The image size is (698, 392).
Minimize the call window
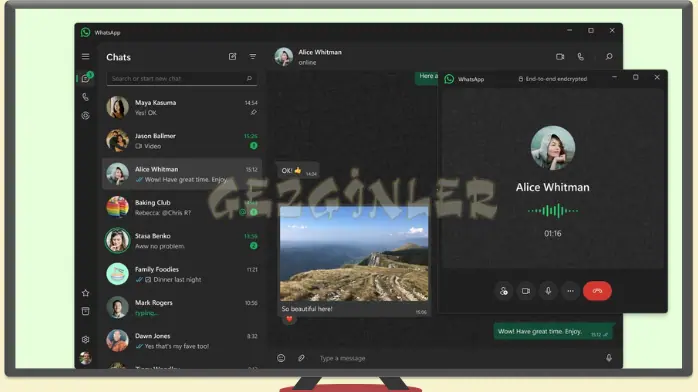point(614,77)
